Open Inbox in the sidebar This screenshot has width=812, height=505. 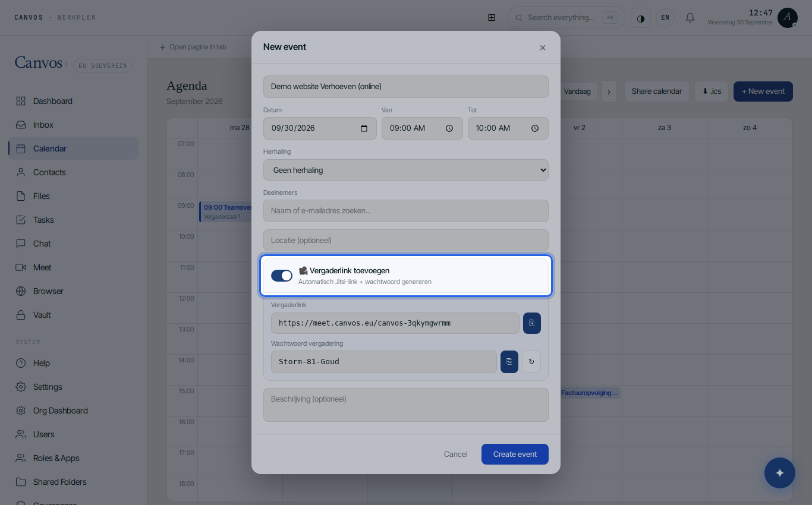click(73, 125)
